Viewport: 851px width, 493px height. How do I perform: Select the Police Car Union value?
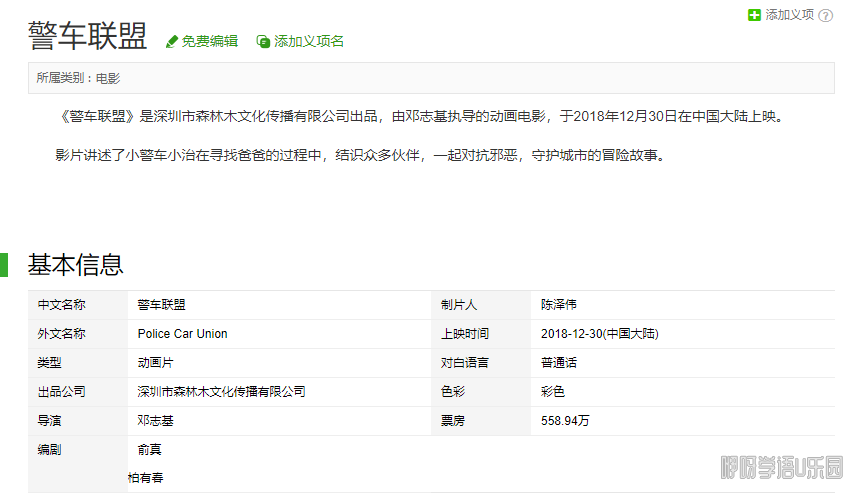[182, 334]
